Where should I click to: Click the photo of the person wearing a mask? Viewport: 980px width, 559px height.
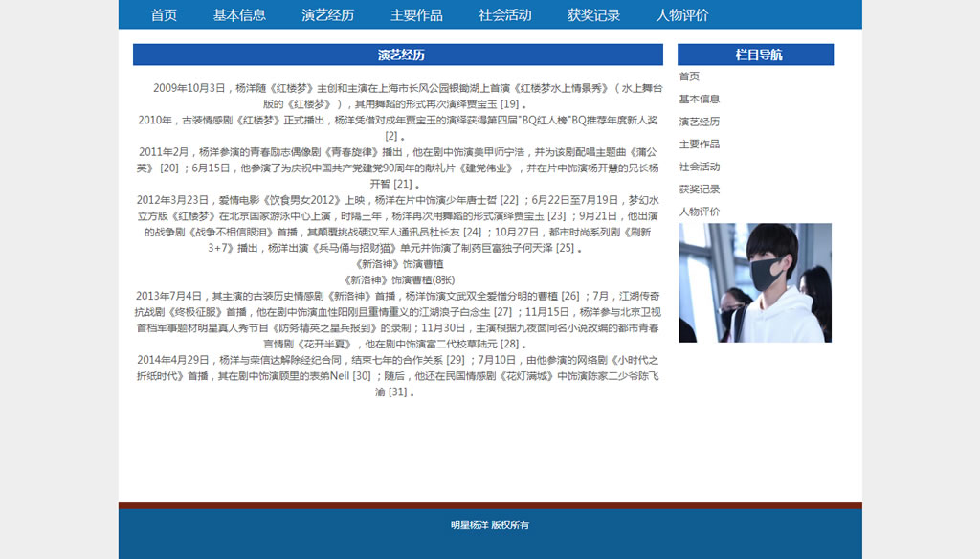point(755,282)
